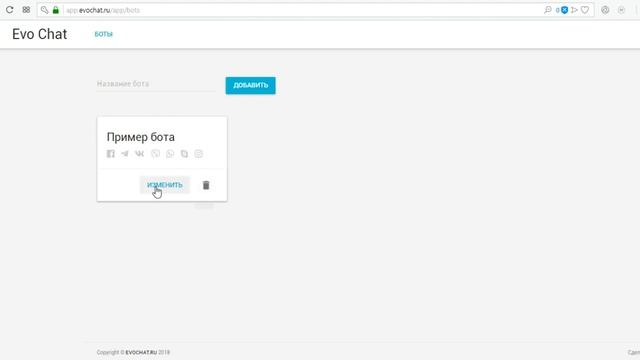This screenshot has width=640, height=360.
Task: Click the green padlock security icon
Action: (x=56, y=10)
